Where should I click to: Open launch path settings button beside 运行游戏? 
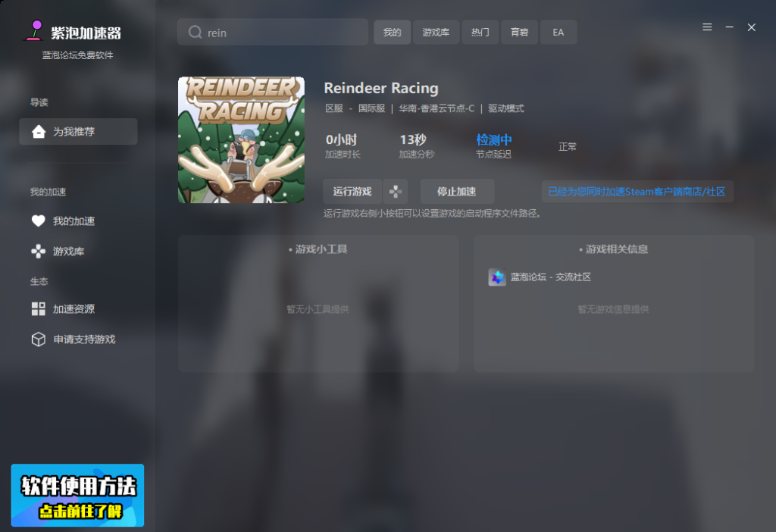pos(396,192)
